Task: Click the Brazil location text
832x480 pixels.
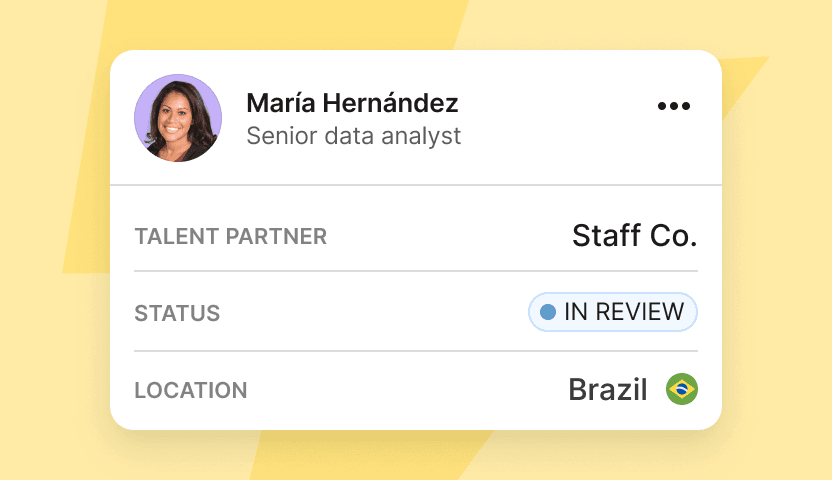Action: coord(608,390)
